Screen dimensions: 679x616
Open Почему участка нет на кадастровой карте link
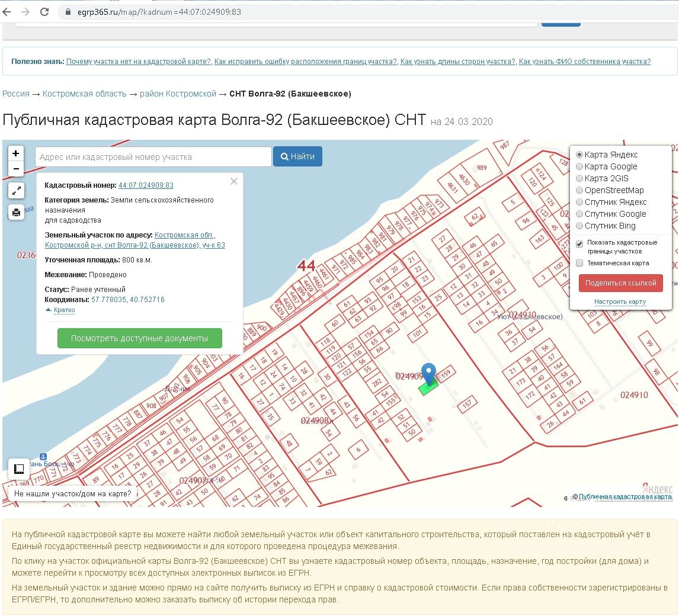(139, 62)
